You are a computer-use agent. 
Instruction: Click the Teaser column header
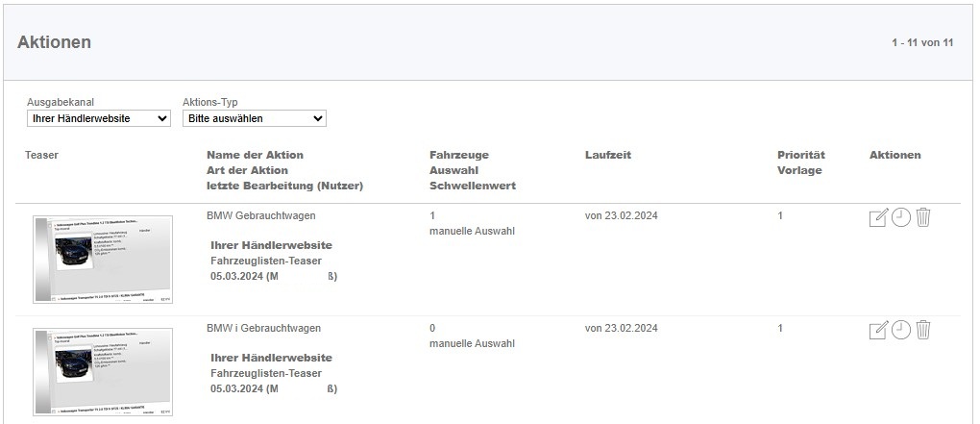point(41,155)
